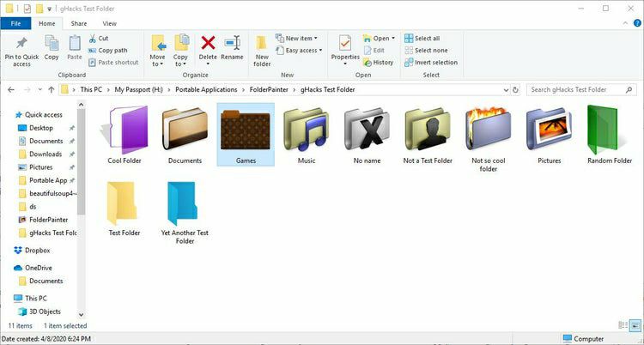Click the Rename icon in Organize group
The image size is (644, 345).
(x=232, y=43)
